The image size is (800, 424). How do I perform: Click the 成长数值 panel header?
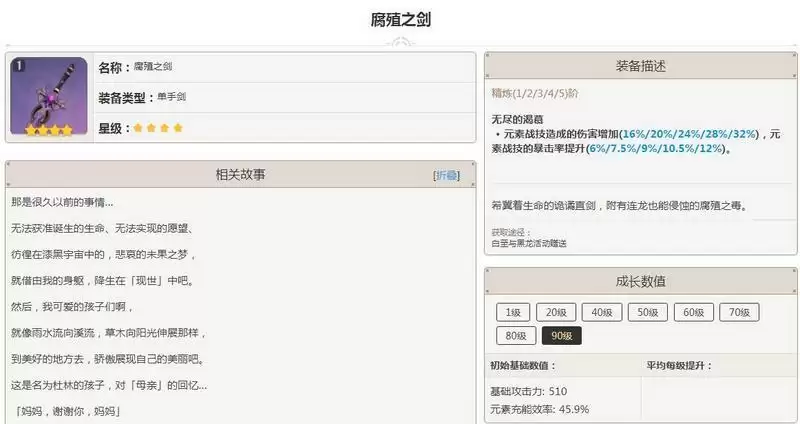point(640,282)
